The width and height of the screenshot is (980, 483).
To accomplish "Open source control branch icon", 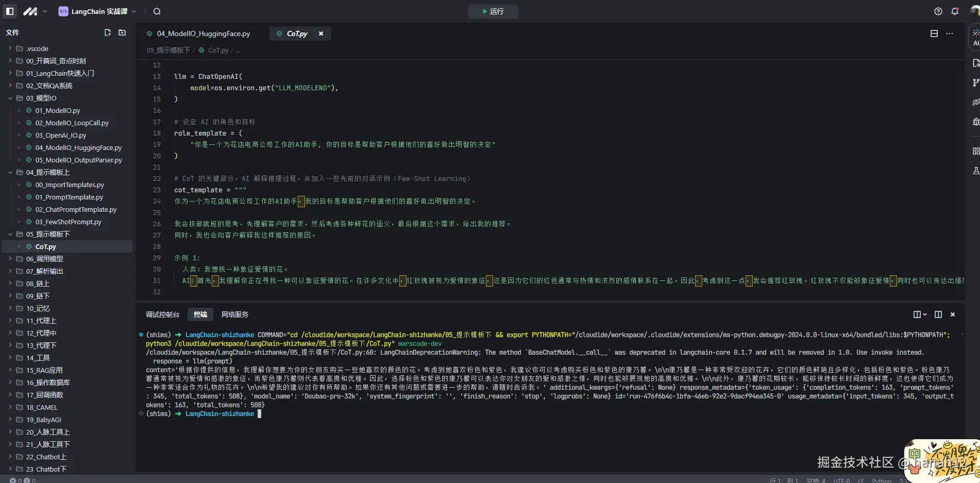I will tap(975, 82).
